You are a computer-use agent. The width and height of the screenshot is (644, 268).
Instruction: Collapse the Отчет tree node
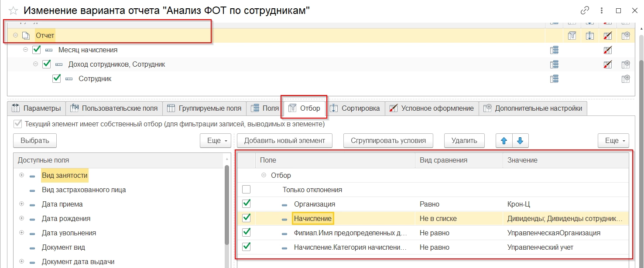[15, 36]
